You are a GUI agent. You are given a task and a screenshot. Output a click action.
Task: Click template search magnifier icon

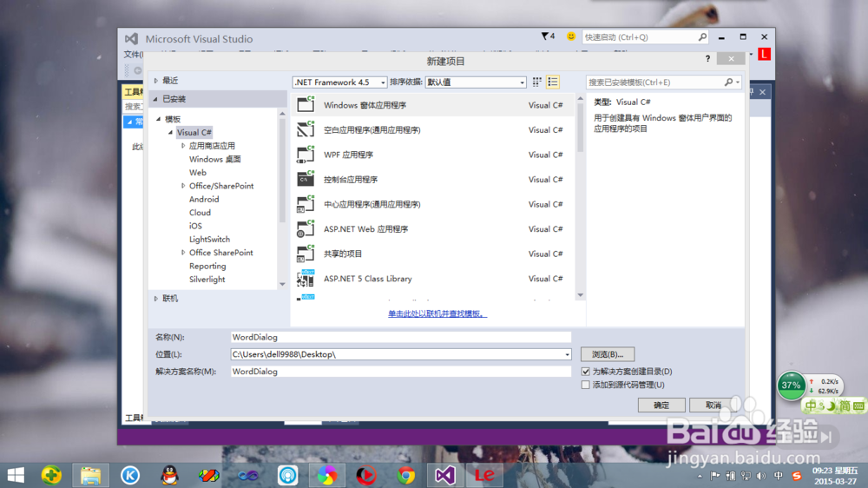(728, 82)
